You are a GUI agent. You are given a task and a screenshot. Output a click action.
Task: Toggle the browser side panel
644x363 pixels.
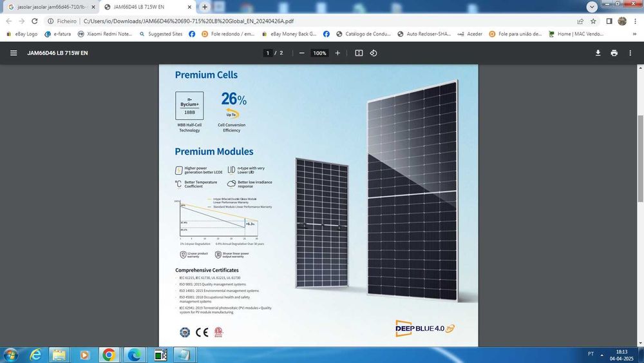pyautogui.click(x=609, y=21)
